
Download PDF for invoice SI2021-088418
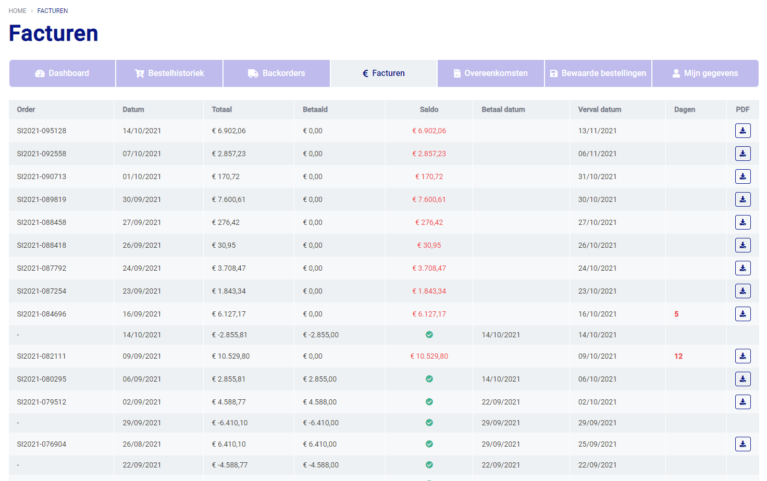tap(742, 245)
